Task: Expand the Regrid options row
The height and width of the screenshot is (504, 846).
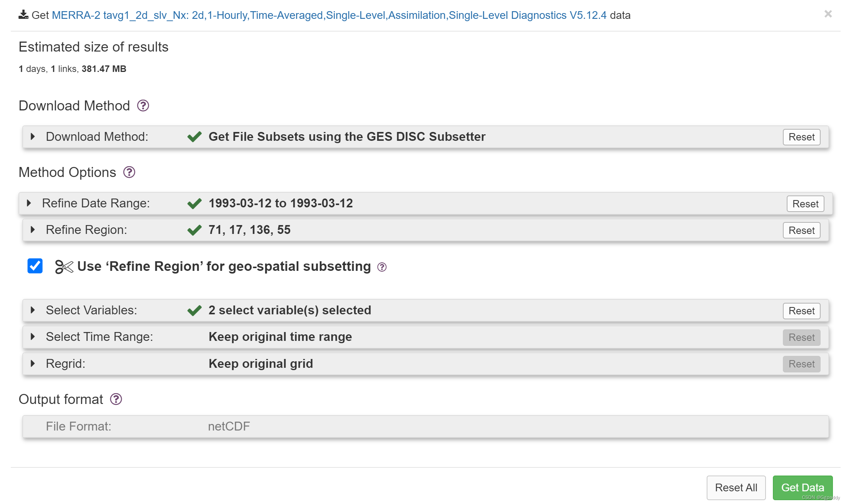Action: (33, 363)
